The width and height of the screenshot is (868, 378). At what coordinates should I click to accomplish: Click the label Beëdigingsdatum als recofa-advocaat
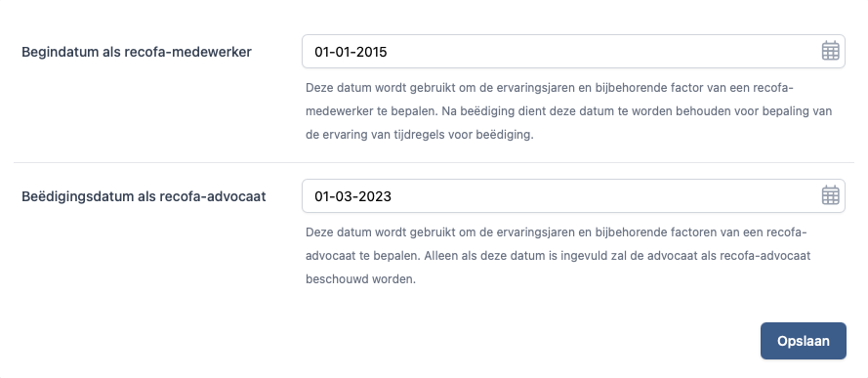click(144, 196)
